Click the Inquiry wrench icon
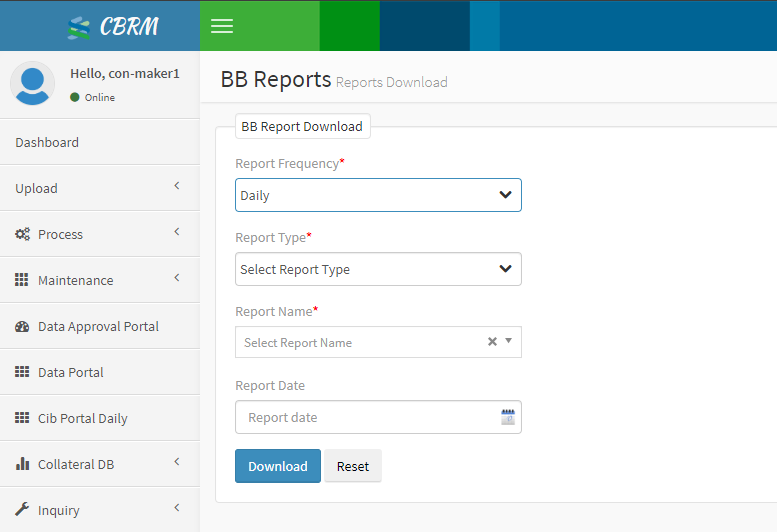 pos(22,509)
